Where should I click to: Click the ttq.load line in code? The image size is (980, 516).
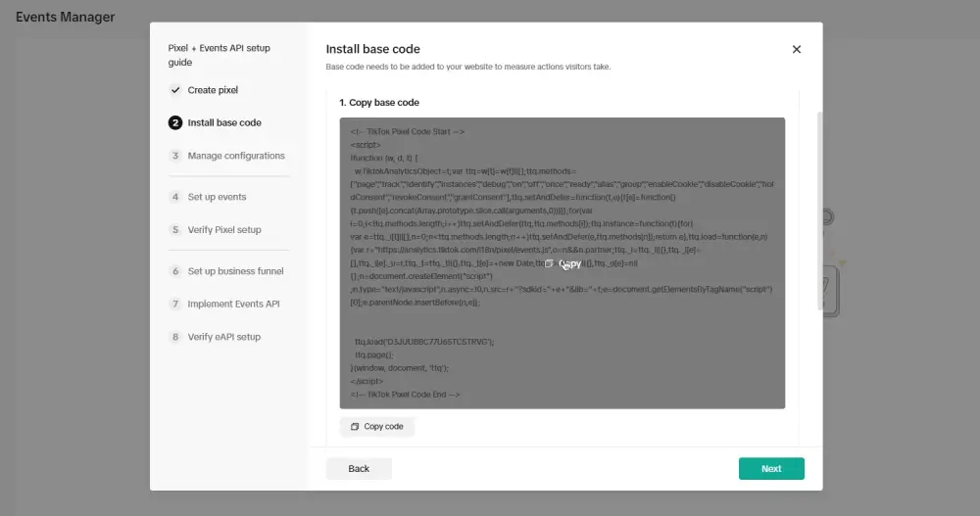pos(424,342)
